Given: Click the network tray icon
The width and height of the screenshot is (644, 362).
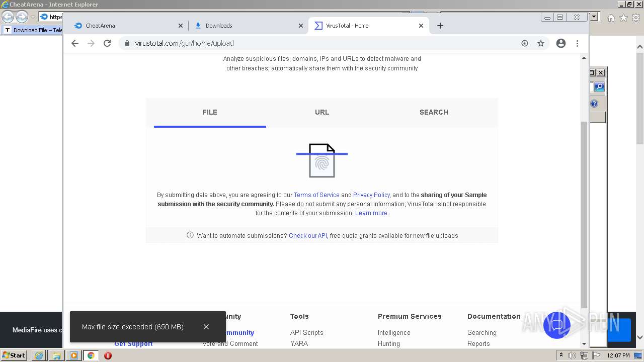Looking at the screenshot, I should click(584, 355).
